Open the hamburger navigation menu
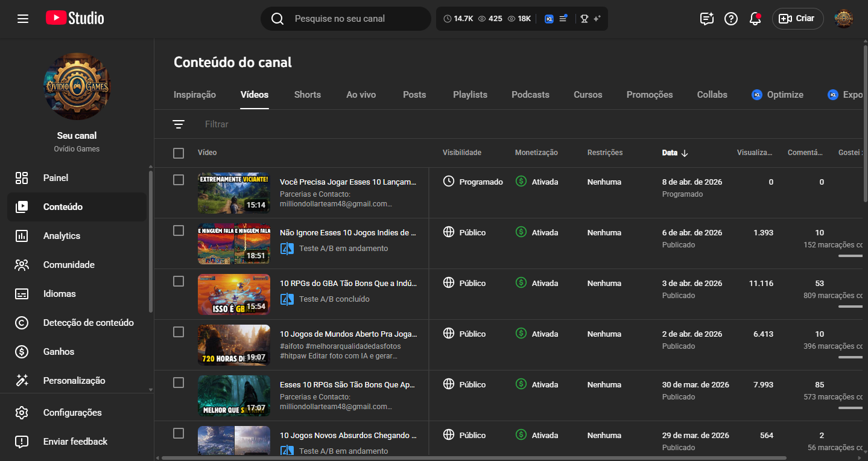Screen dimensions: 868x461 (23, 19)
